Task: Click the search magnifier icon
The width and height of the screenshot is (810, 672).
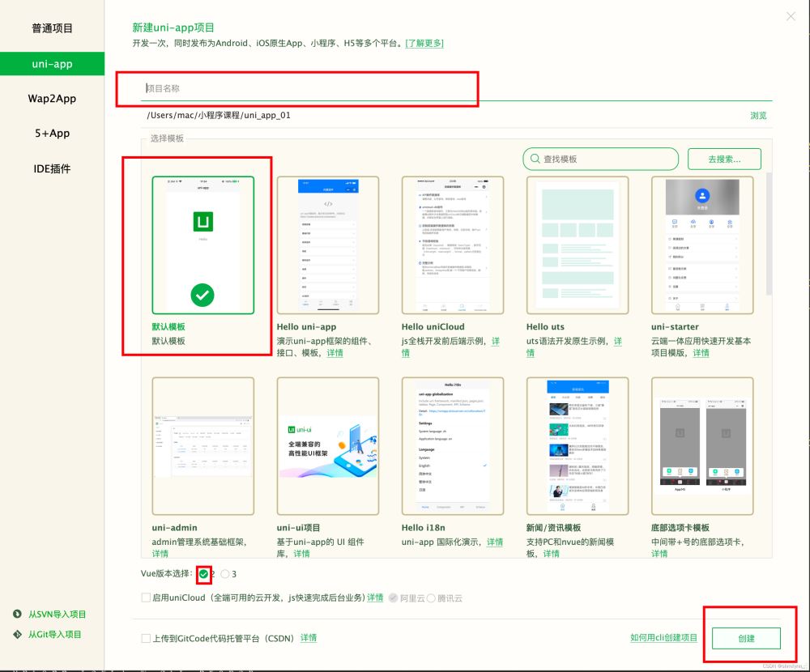Action: click(x=534, y=159)
